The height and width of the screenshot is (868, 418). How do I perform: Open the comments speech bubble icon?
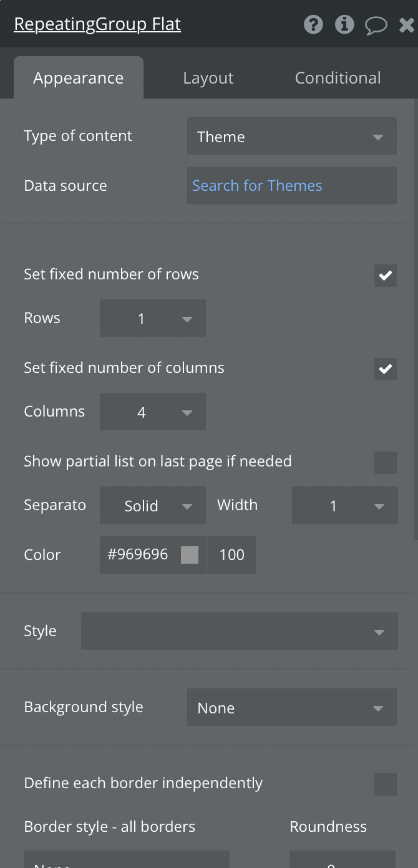[376, 26]
